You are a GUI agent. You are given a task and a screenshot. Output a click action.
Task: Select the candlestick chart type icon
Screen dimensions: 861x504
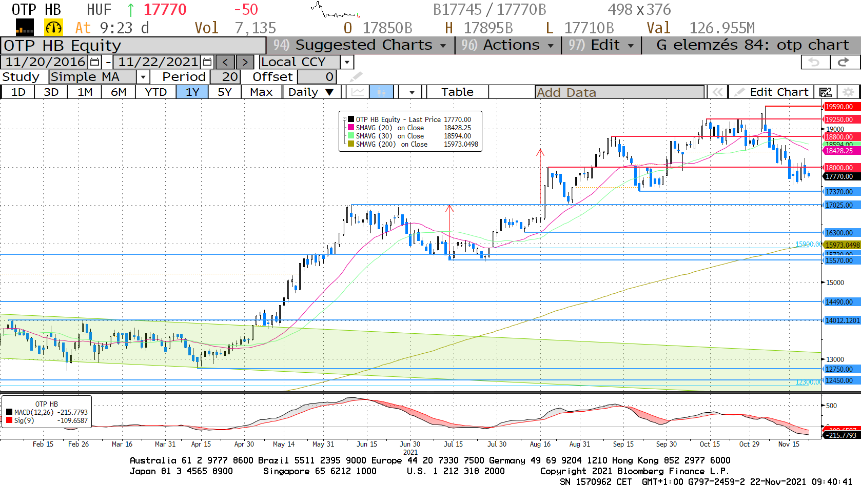(381, 92)
